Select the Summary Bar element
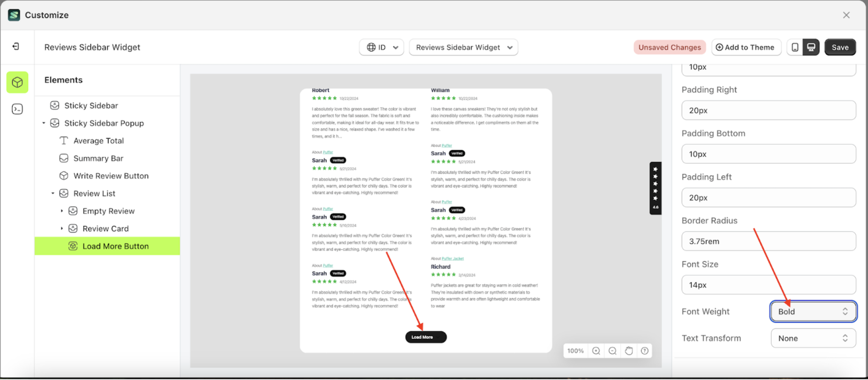 (99, 158)
